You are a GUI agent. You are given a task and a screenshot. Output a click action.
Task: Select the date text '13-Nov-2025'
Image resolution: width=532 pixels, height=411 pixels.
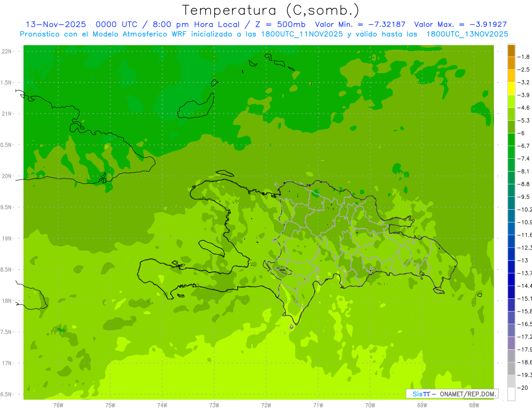(x=56, y=25)
